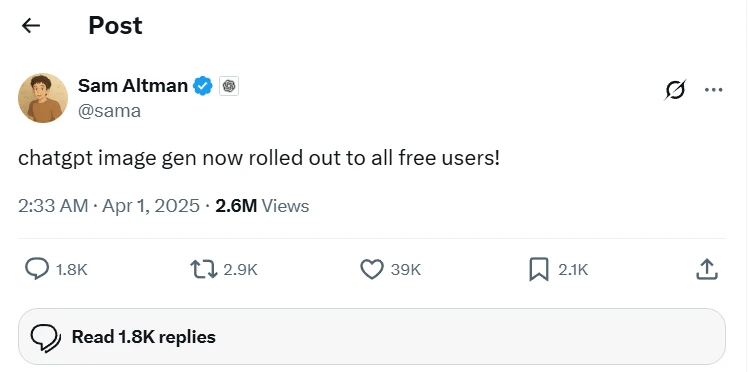Click the OpenAI affiliation badge icon
The width and height of the screenshot is (748, 372).
pos(229,86)
